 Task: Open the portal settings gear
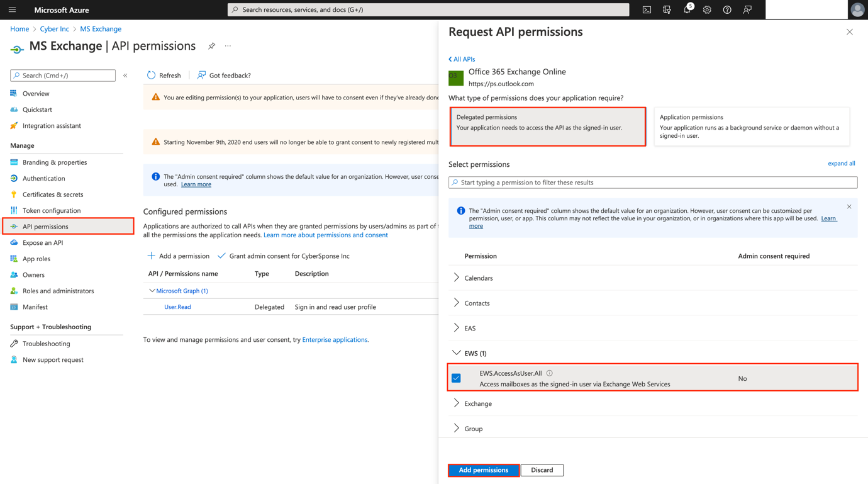[707, 10]
